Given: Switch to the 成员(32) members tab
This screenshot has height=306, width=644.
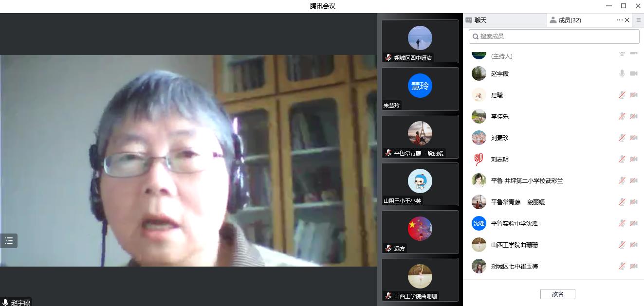Looking at the screenshot, I should (569, 20).
